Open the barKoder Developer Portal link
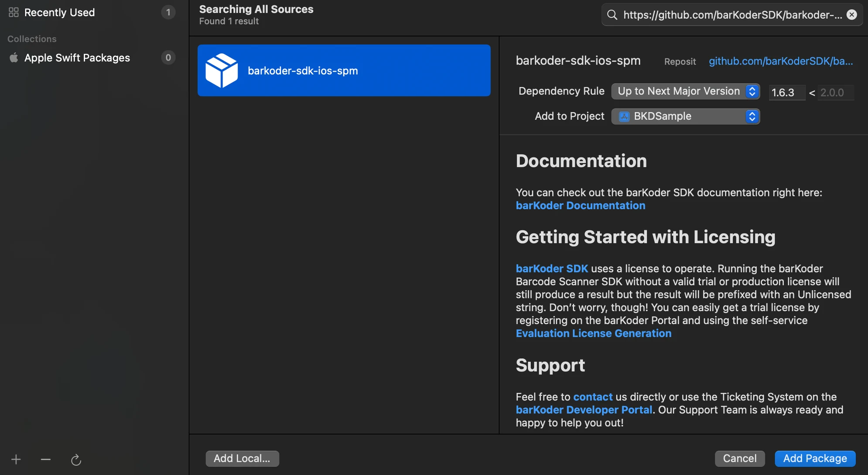The height and width of the screenshot is (475, 868). click(584, 410)
